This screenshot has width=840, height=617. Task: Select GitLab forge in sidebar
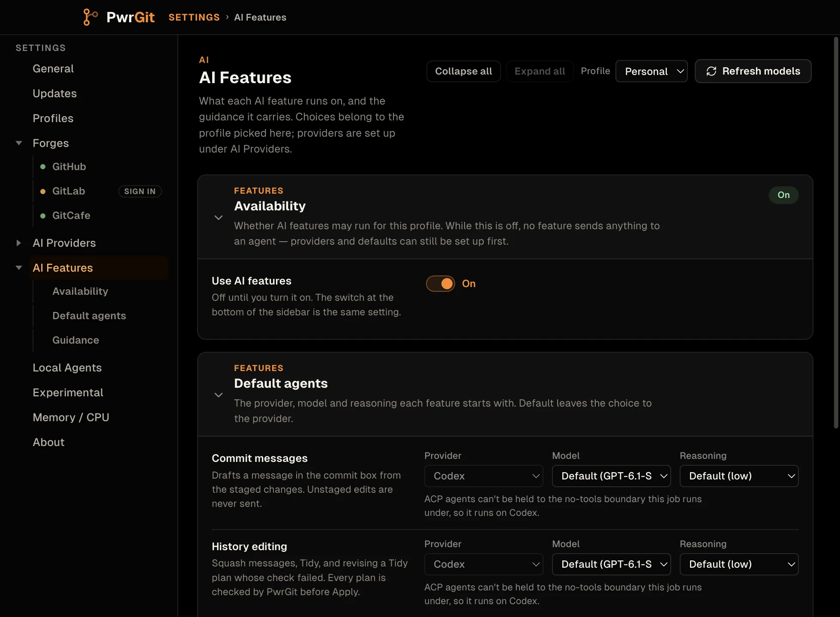[x=69, y=191]
